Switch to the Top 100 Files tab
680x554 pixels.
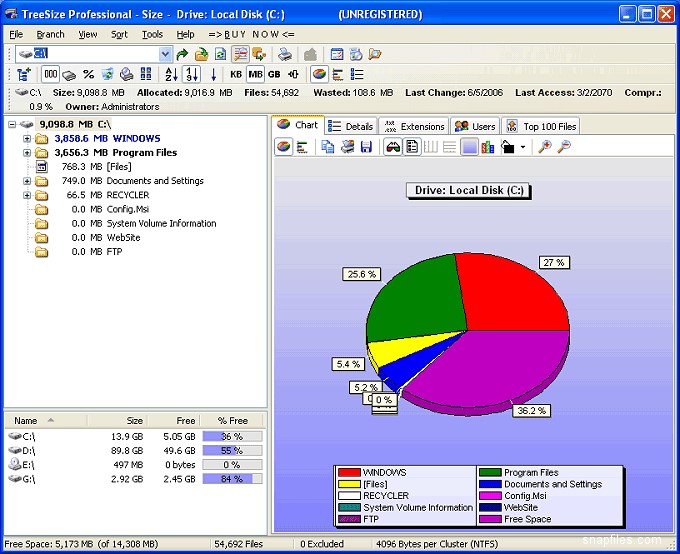[541, 126]
